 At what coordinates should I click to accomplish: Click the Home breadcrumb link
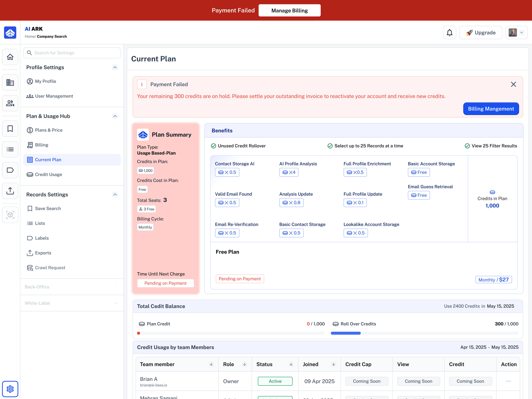tap(30, 37)
